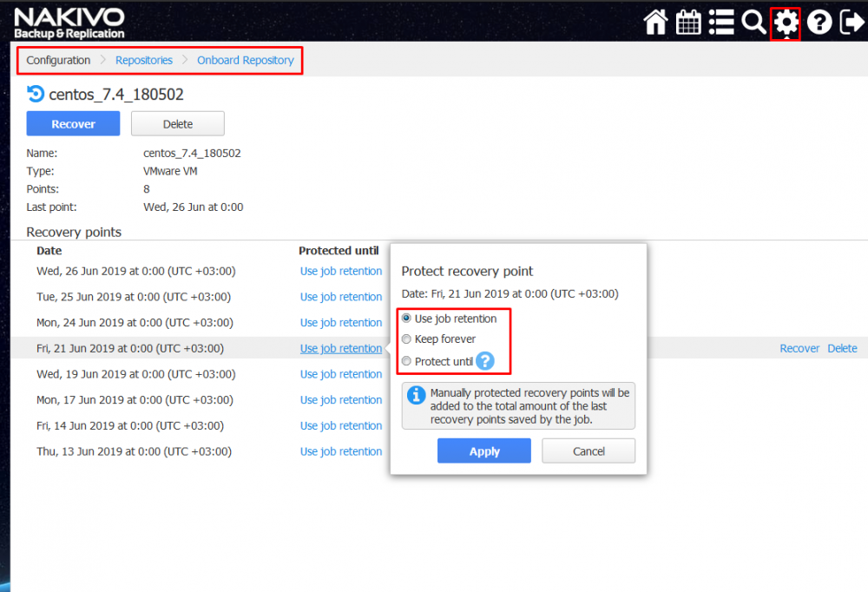Open retention link for Wed, 19 Jun 2019

(341, 374)
